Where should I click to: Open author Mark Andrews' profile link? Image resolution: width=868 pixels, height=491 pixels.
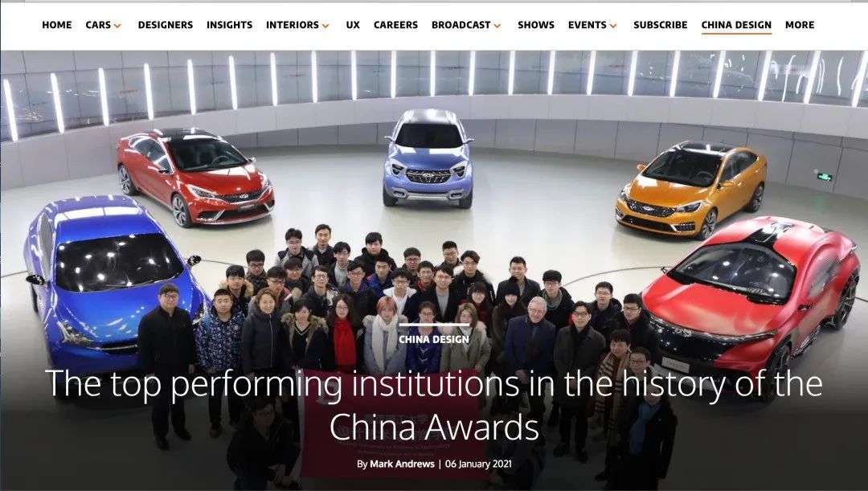pos(402,464)
